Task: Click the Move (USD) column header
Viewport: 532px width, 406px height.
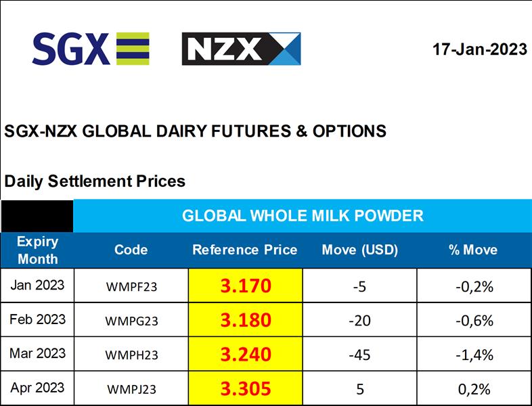Action: 360,250
